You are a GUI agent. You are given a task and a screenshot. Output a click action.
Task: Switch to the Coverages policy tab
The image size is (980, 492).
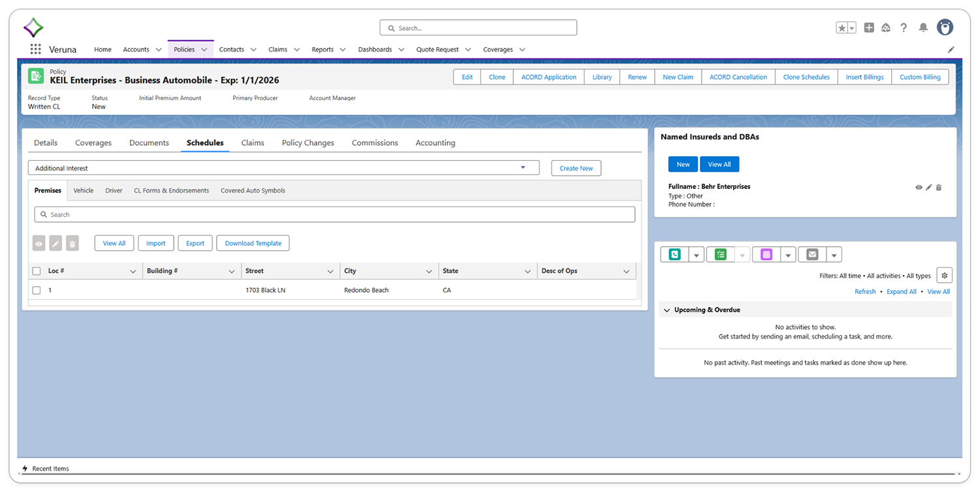pyautogui.click(x=93, y=142)
